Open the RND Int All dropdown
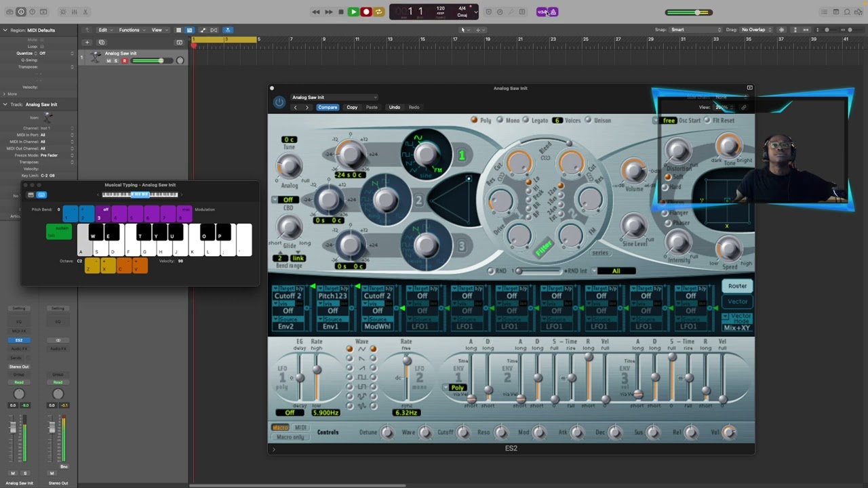 click(615, 271)
